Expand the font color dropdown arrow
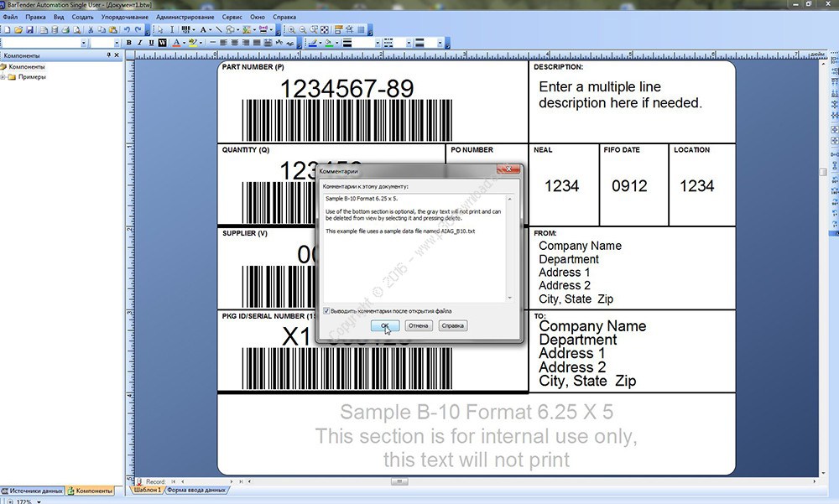The height and width of the screenshot is (504, 839). [184, 43]
